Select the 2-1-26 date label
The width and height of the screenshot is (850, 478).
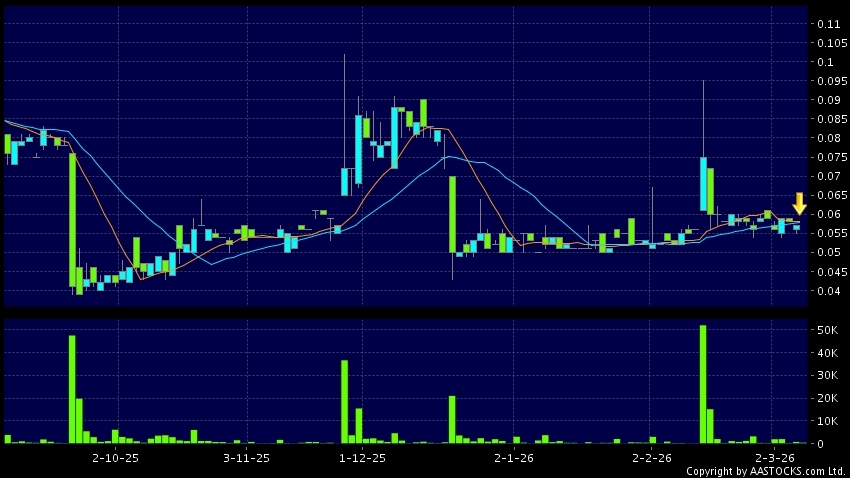(x=513, y=457)
